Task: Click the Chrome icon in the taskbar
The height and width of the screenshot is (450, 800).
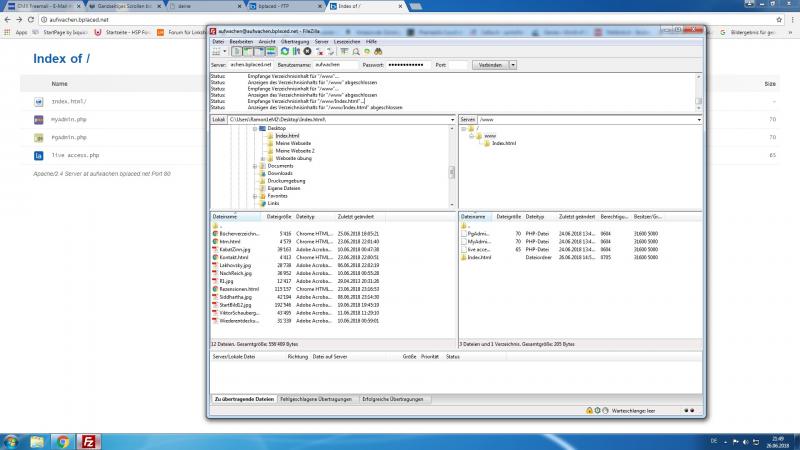Action: 63,440
